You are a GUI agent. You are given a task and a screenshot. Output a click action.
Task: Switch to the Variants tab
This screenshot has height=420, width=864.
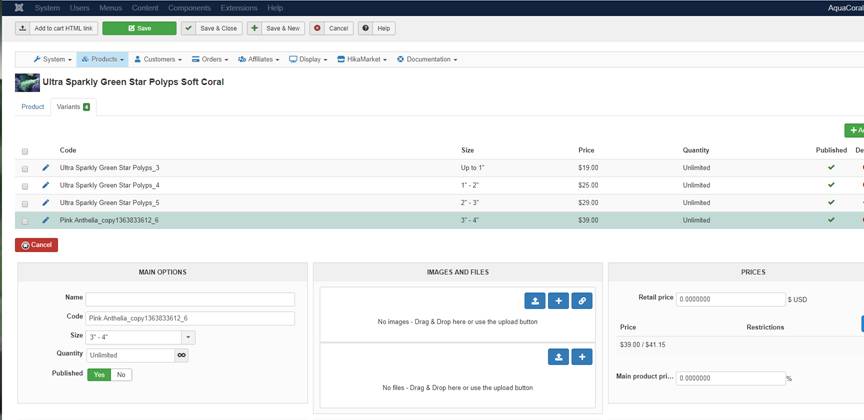coord(73,107)
